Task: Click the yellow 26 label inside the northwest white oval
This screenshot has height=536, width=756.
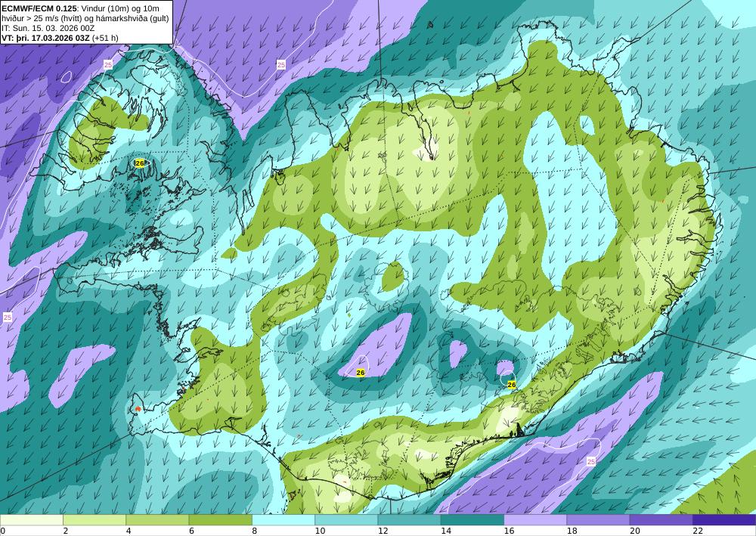Action: (x=140, y=163)
